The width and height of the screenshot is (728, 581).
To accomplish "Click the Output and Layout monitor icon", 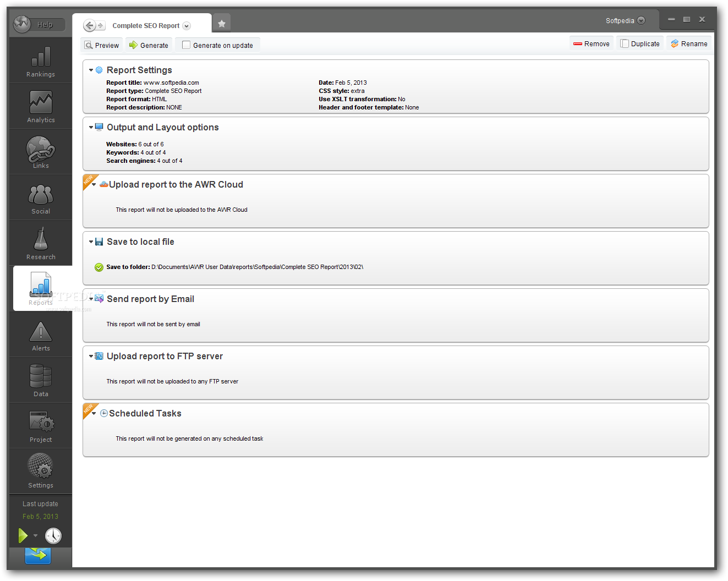I will point(99,127).
